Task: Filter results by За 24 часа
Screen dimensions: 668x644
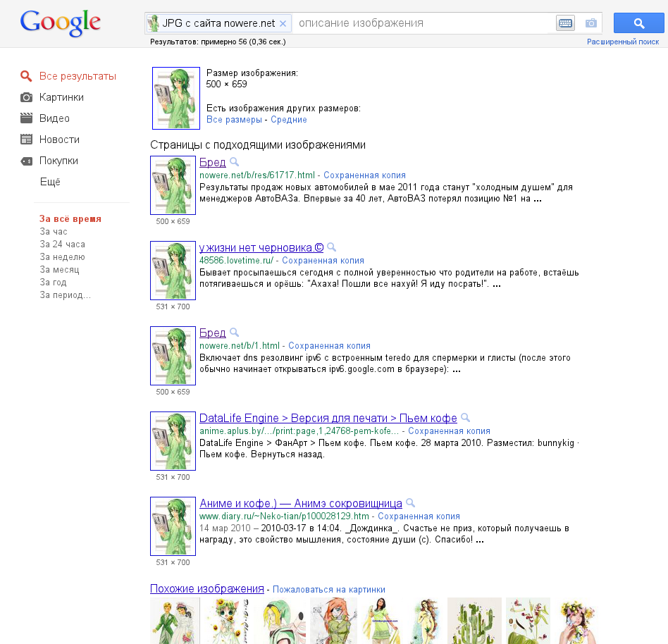Action: 62,244
